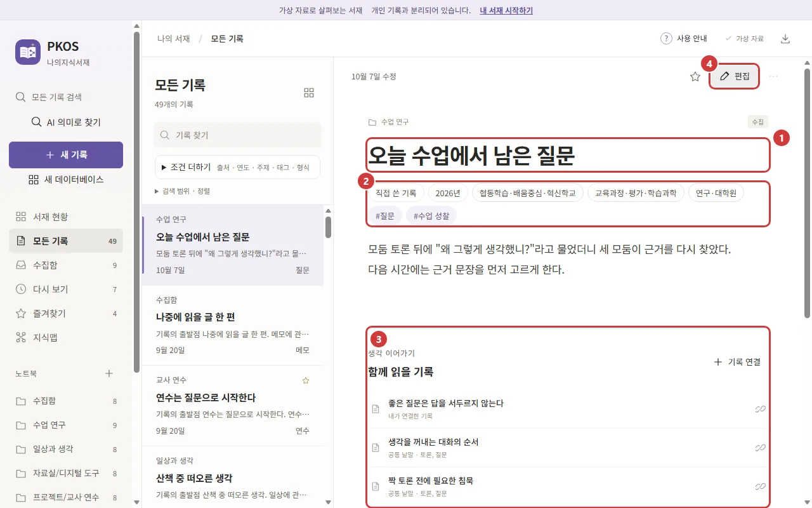Create a record with 새 기록 button
Image resolution: width=812 pixels, height=508 pixels.
66,155
